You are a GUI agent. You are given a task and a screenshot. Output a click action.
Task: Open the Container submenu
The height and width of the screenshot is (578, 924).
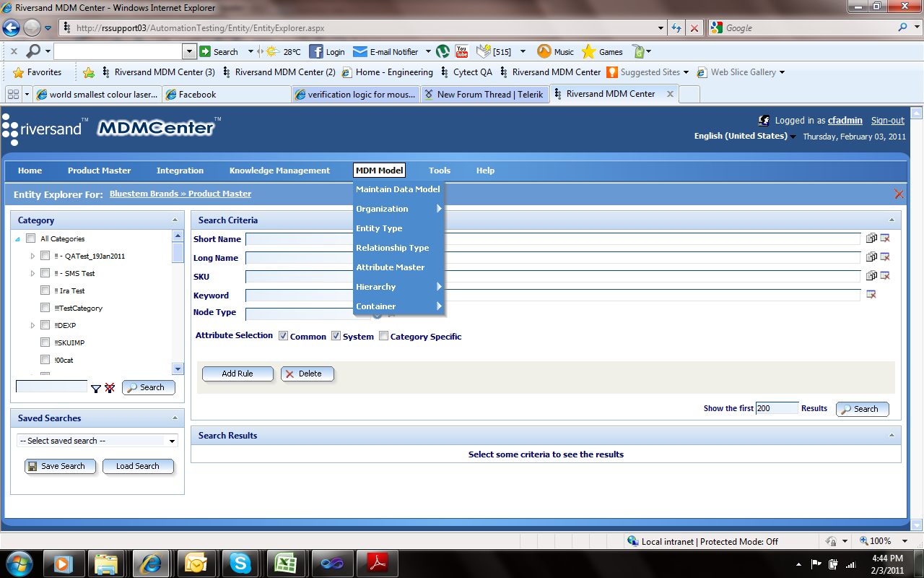coord(399,306)
